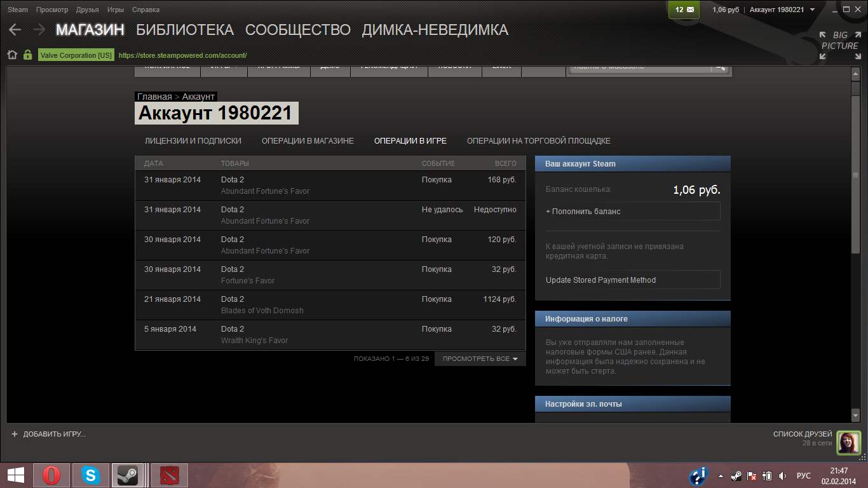Image resolution: width=868 pixels, height=488 pixels.
Task: Click the 5 января 2014 date
Action: pyautogui.click(x=170, y=329)
